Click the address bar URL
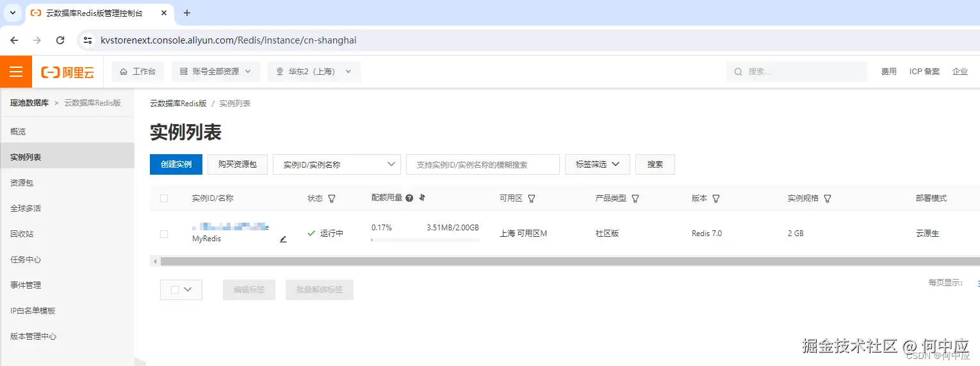 point(229,40)
